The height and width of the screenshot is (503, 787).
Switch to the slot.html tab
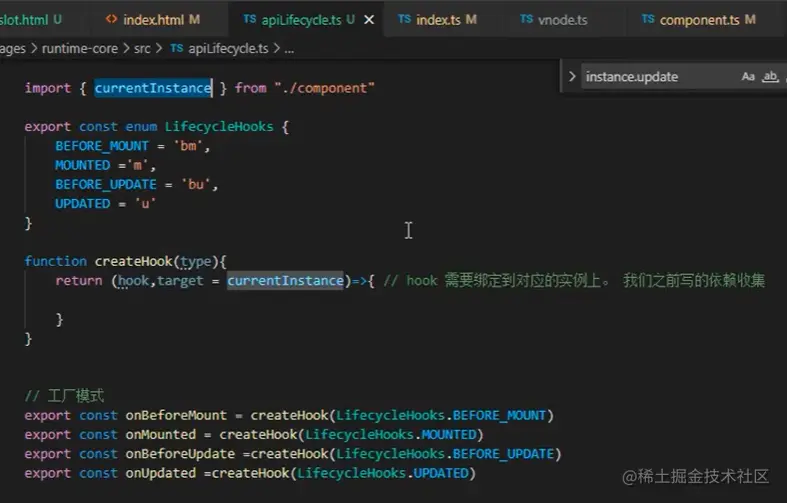pos(30,20)
